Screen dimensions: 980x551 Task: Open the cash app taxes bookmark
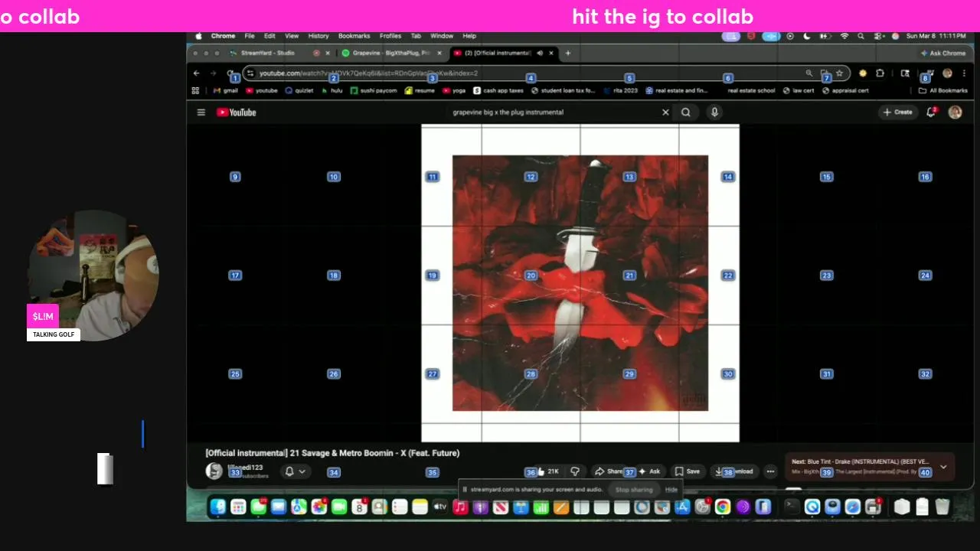click(498, 90)
